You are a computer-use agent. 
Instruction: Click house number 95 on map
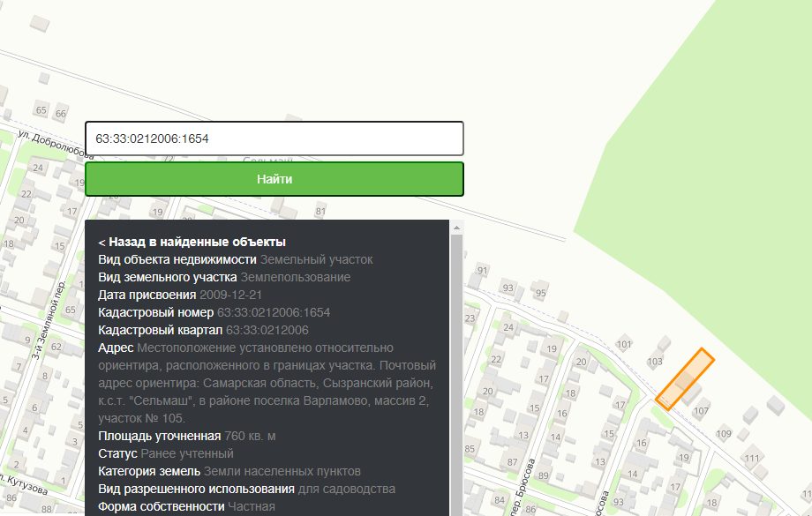pos(541,293)
